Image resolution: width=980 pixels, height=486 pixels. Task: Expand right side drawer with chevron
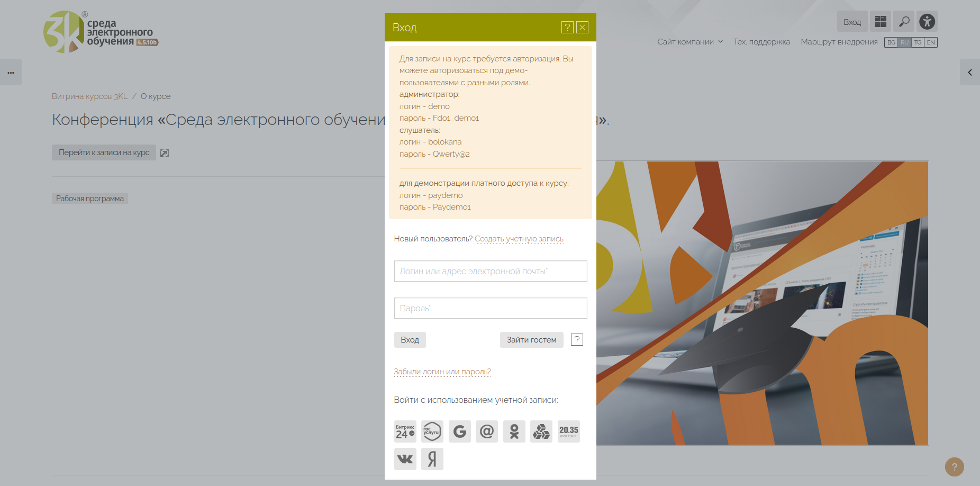969,73
